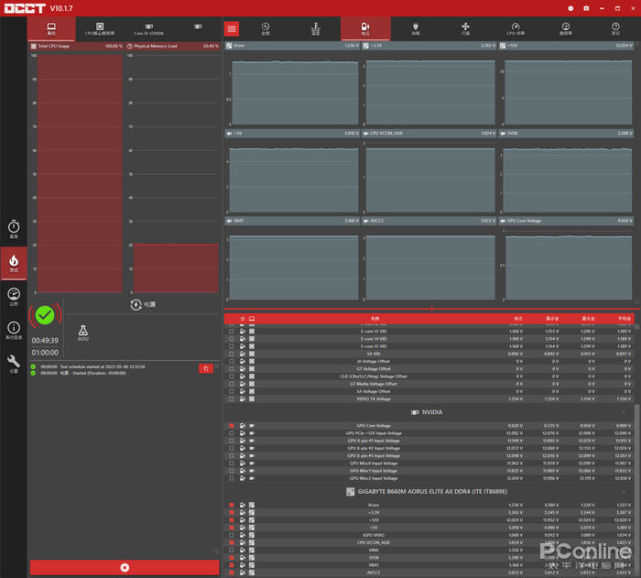Select the 'CPU VCCIN_AUX' row name
Viewport: 641px width, 578px height.
click(x=374, y=542)
